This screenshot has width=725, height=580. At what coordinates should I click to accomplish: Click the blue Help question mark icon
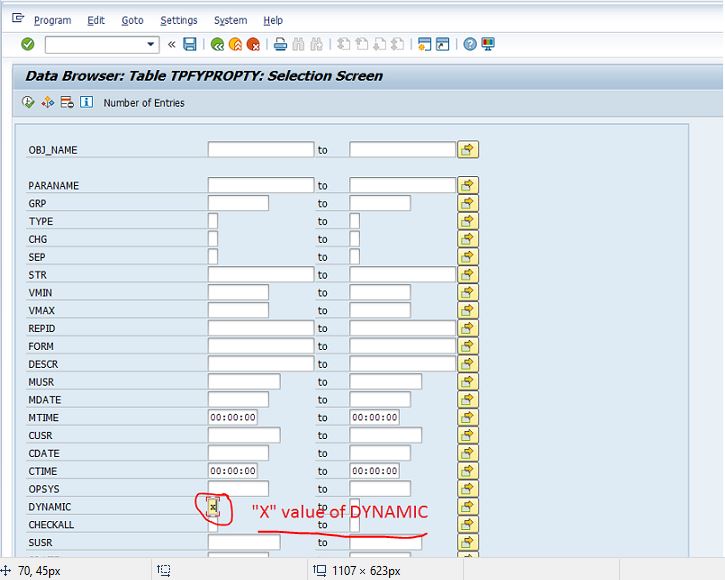pos(470,44)
